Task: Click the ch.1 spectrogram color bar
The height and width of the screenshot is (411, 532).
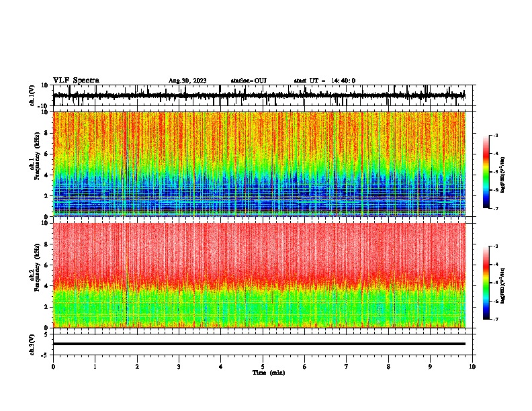Action: pos(486,172)
